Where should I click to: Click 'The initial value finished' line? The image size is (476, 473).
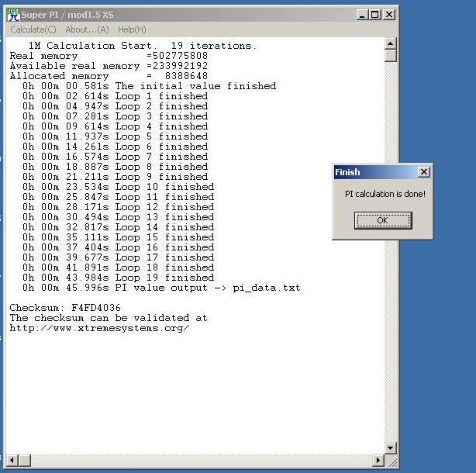(x=150, y=86)
